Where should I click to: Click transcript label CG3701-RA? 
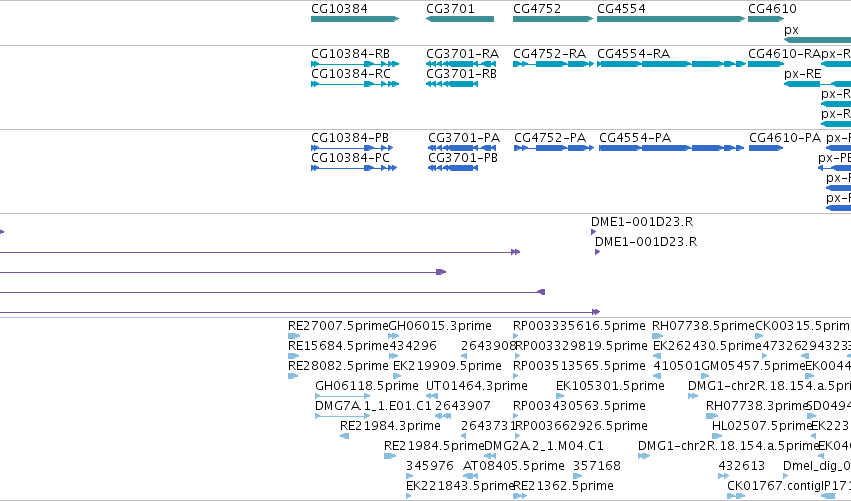coord(462,54)
